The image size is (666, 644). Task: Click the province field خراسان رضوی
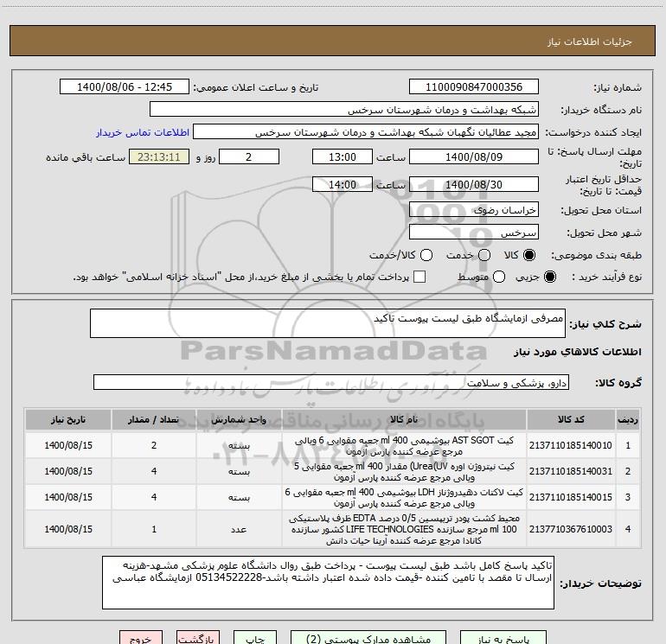(474, 209)
